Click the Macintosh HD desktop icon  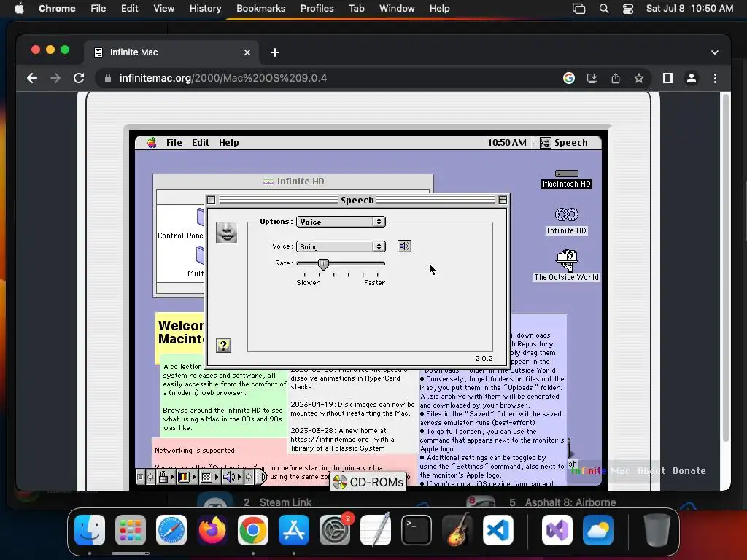pyautogui.click(x=566, y=179)
